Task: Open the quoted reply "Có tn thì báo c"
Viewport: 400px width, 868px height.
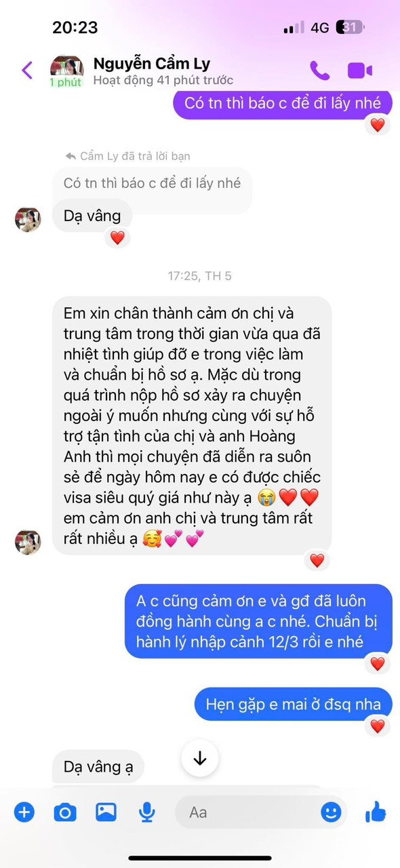Action: pyautogui.click(x=152, y=183)
